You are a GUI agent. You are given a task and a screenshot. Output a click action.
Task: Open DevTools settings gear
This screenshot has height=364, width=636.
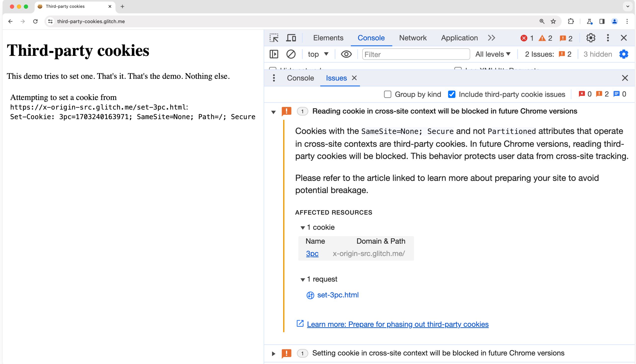point(591,38)
